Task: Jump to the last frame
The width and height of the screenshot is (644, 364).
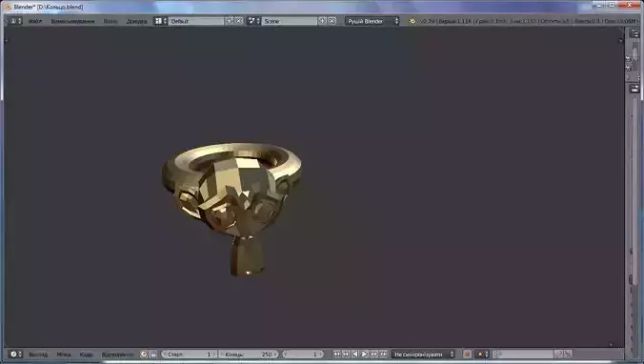Action: click(x=383, y=354)
